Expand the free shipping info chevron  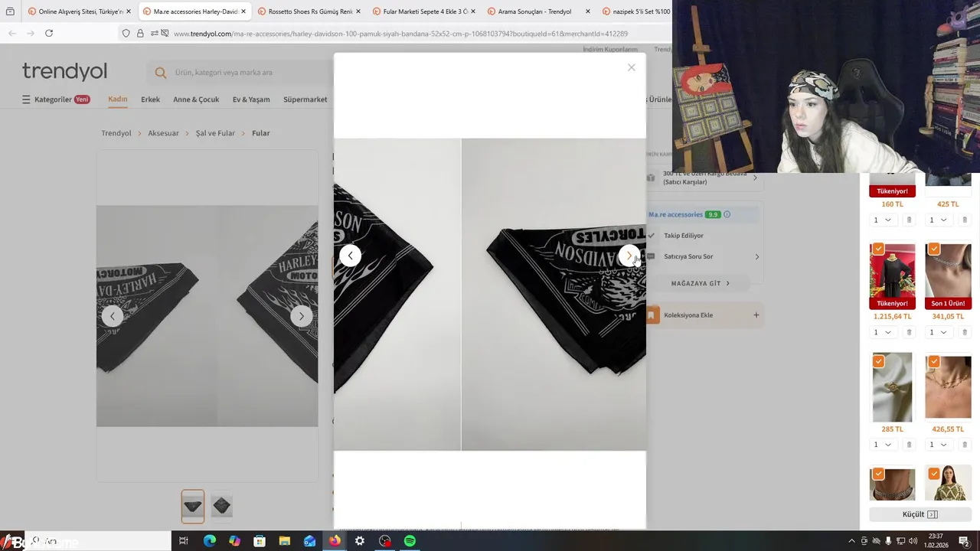755,178
